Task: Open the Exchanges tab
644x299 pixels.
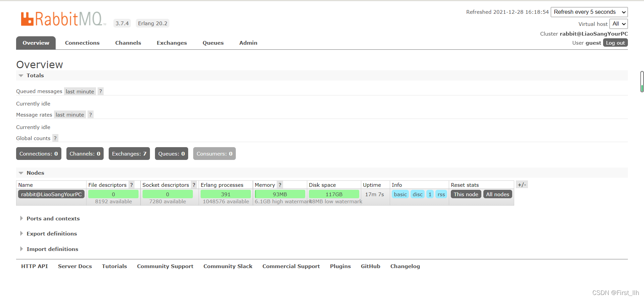Action: point(172,43)
